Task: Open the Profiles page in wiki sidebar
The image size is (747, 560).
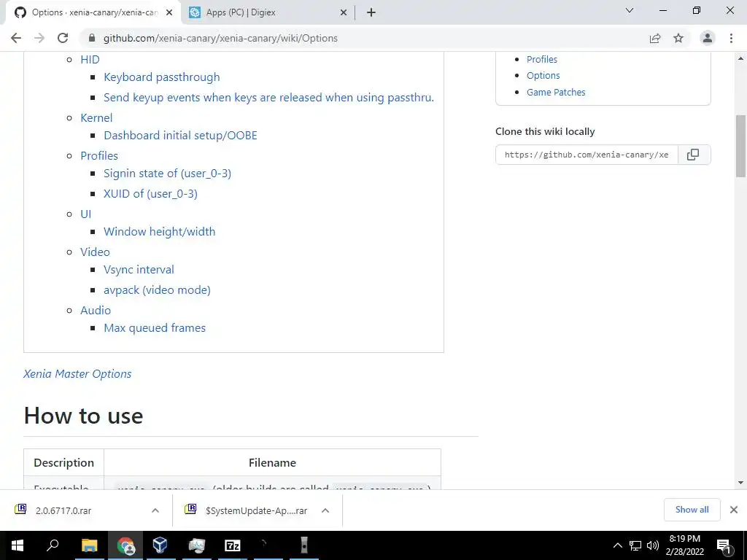Action: click(x=542, y=60)
